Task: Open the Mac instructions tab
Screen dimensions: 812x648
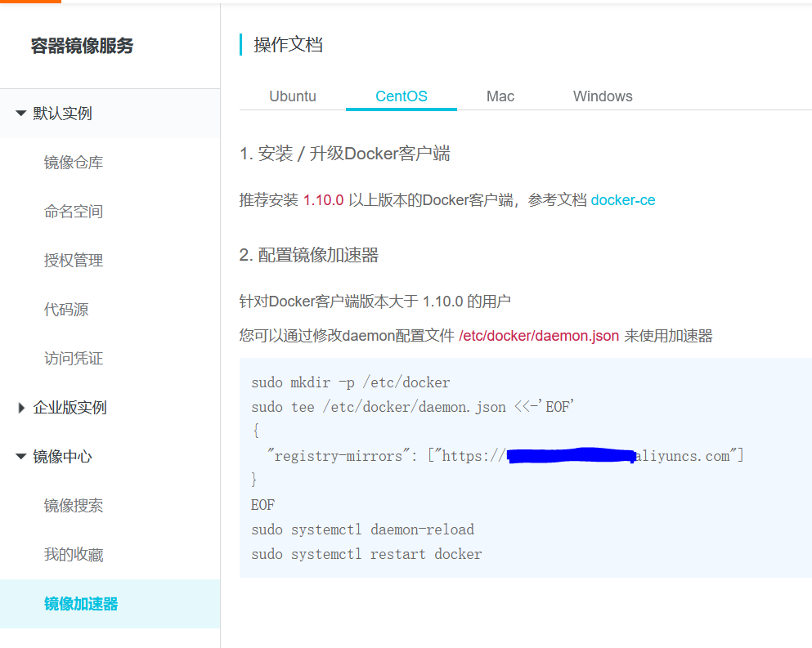Action: pos(500,96)
